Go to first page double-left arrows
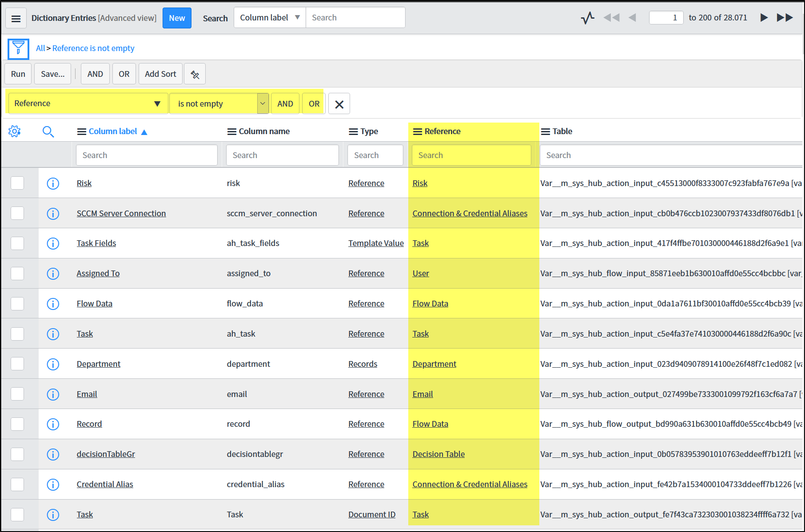 pos(611,18)
